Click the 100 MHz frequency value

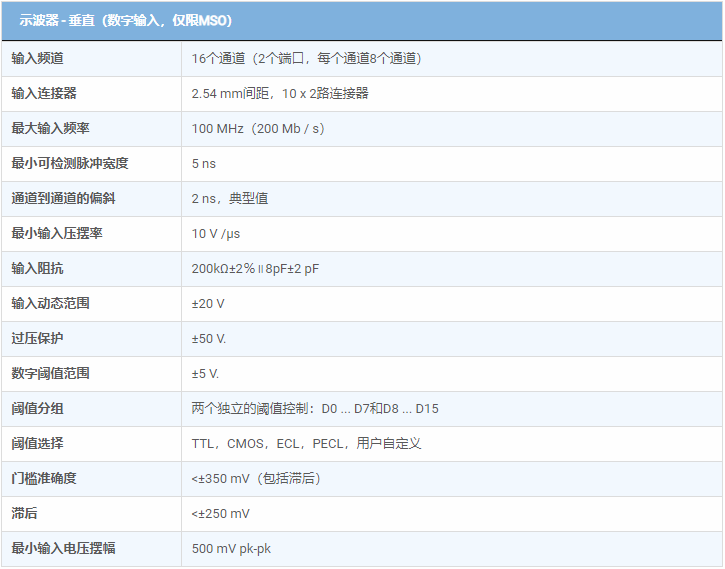pyautogui.click(x=258, y=128)
